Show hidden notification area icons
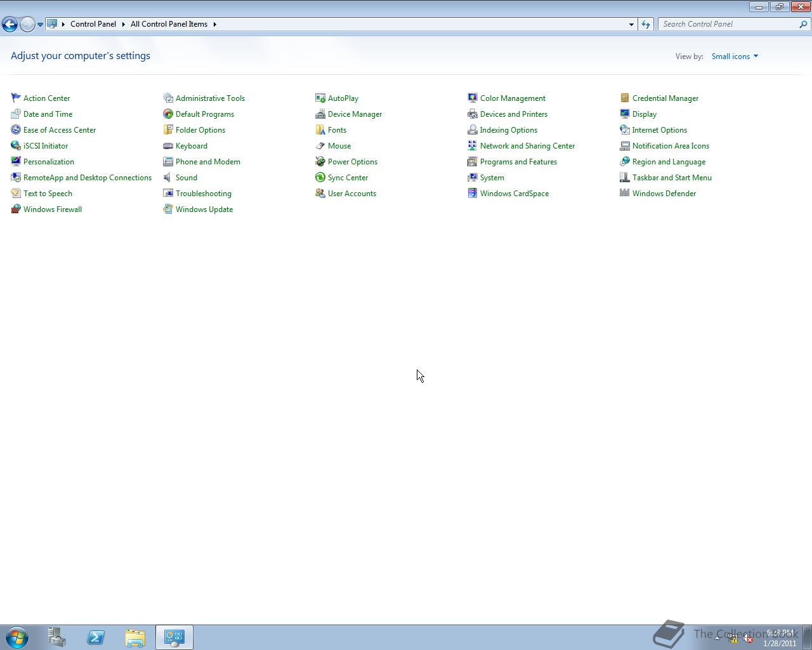 [717, 639]
